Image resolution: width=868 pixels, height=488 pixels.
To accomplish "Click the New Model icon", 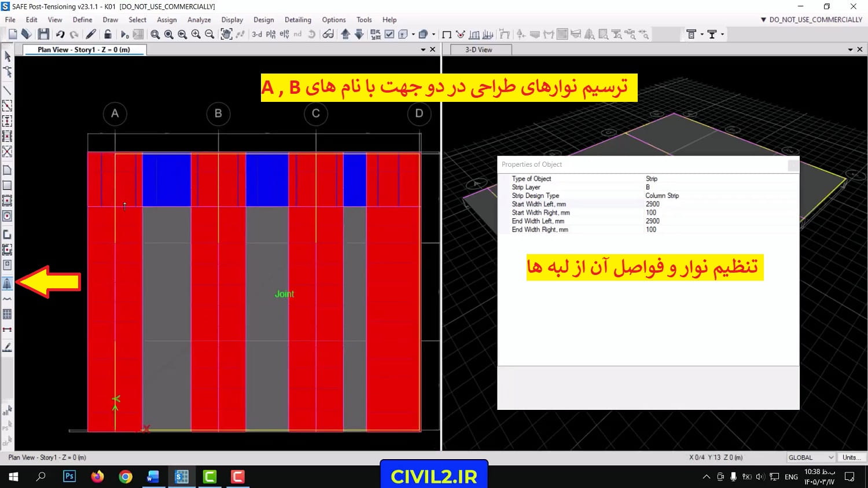I will click(x=13, y=34).
